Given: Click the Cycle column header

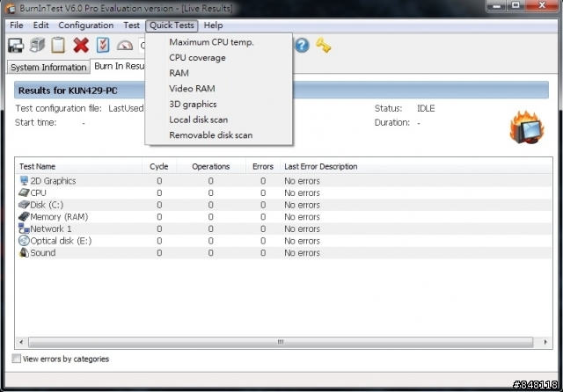Looking at the screenshot, I should (x=159, y=166).
